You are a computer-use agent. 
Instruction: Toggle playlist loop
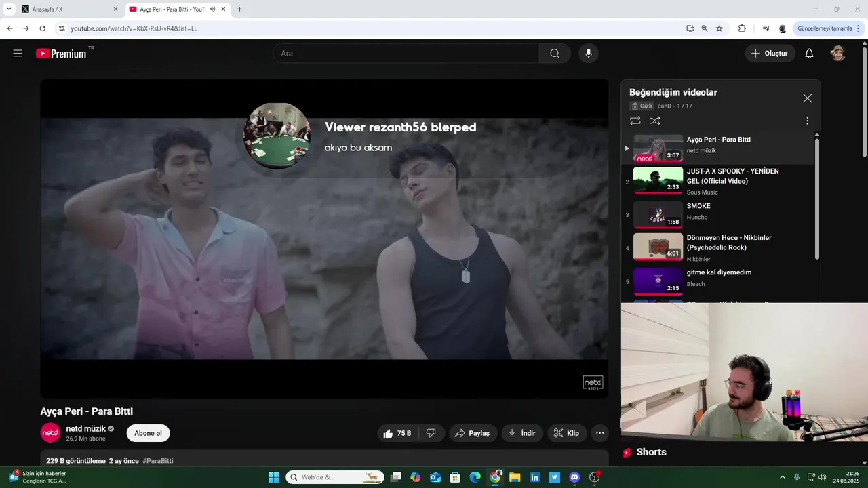point(635,121)
